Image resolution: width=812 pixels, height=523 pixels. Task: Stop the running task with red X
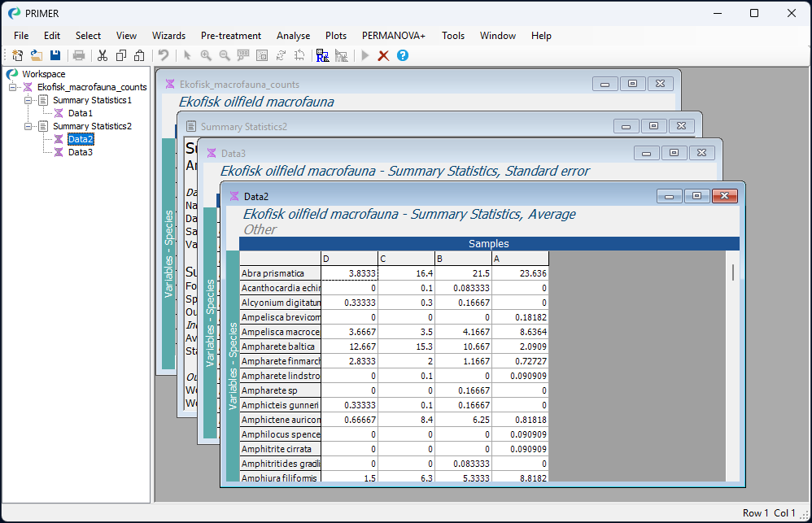pyautogui.click(x=382, y=55)
